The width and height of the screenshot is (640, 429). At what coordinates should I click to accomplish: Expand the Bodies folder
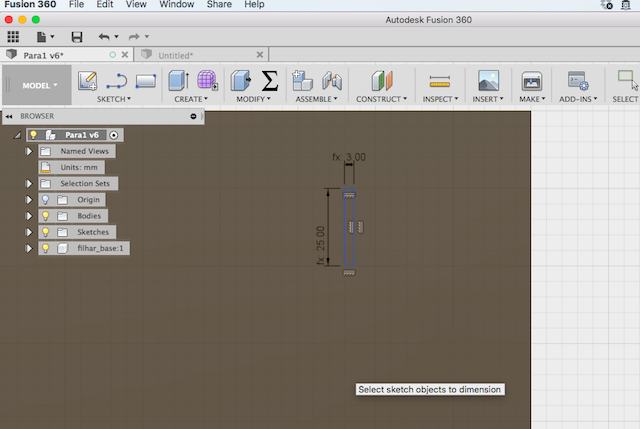29,216
